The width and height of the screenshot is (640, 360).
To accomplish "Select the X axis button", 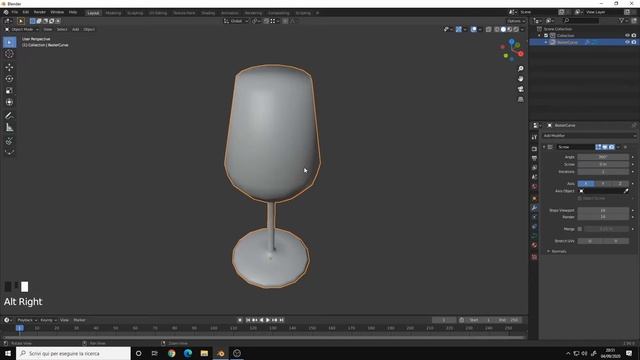I will tap(586, 184).
